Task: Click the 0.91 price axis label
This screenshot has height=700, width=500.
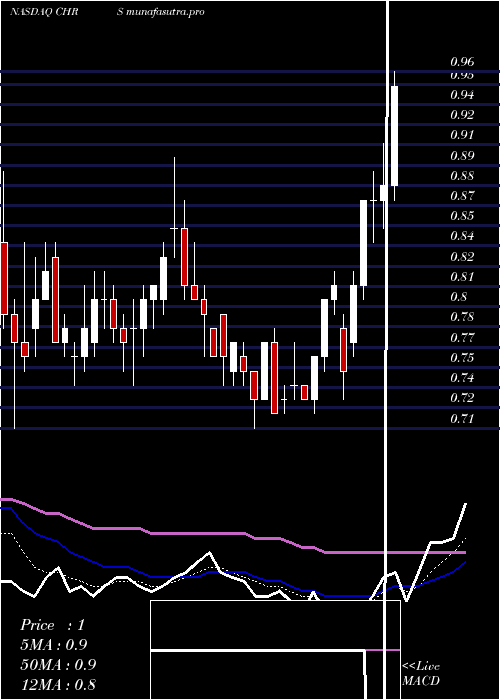Action: tap(462, 134)
